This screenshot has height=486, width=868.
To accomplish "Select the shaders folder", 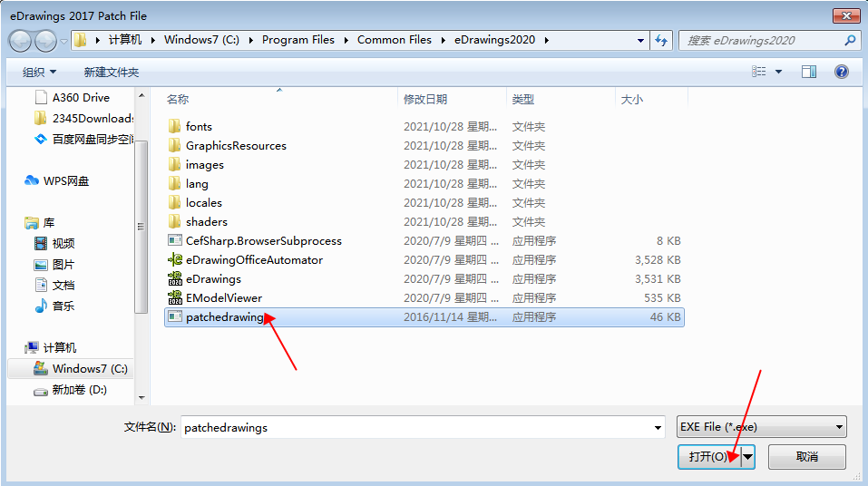I will (x=207, y=221).
